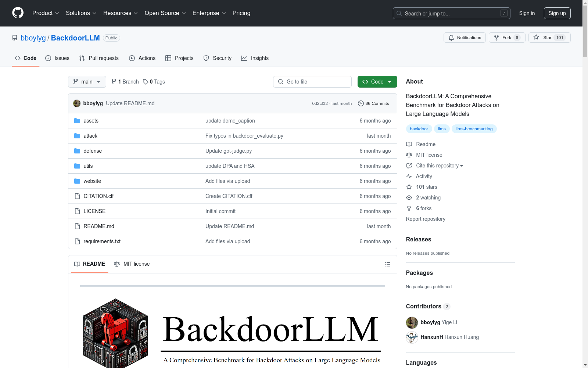Click the backdoor topic tag

coord(419,129)
